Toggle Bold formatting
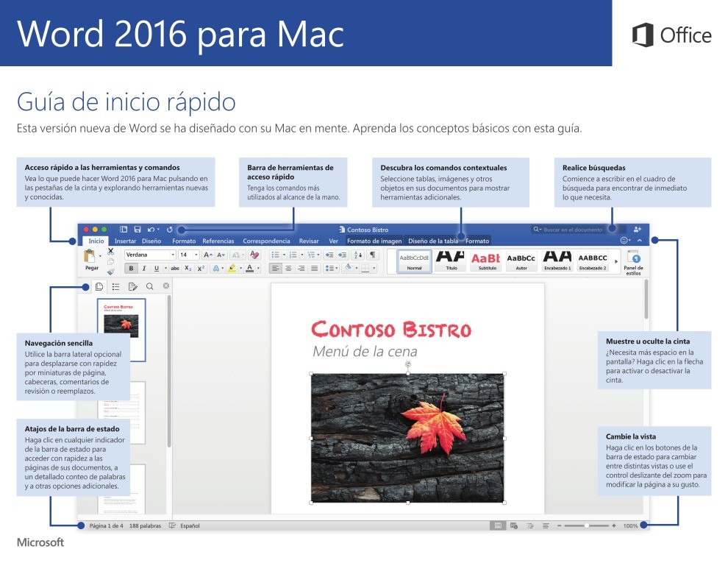The image size is (728, 563). point(131,269)
